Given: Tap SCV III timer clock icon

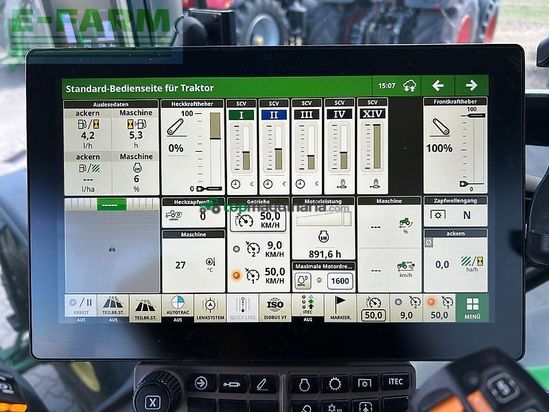Looking at the screenshot, I should 300,184.
